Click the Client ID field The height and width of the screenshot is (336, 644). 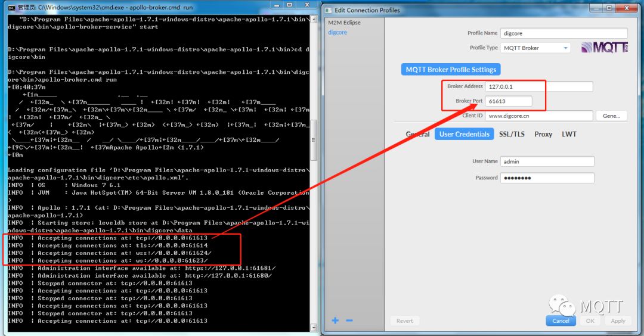pos(539,116)
